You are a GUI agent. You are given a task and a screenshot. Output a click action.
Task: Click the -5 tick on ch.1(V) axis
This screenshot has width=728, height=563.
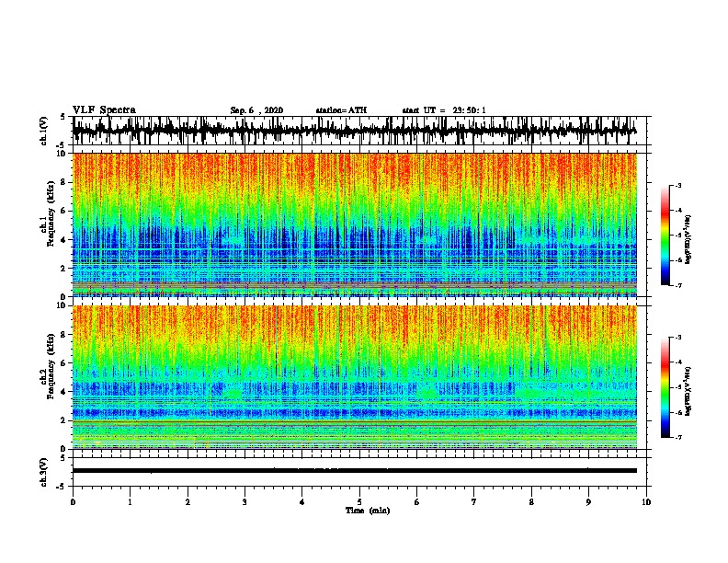pos(62,145)
